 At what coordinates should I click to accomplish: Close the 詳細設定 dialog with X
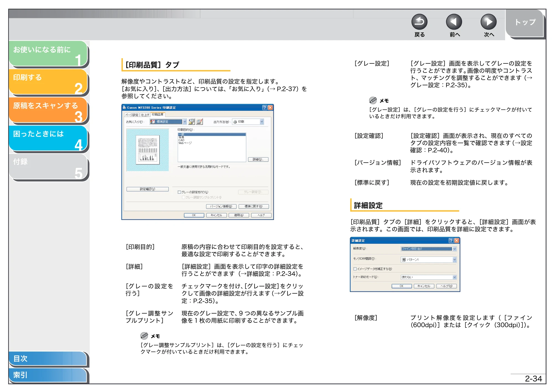coord(456,240)
